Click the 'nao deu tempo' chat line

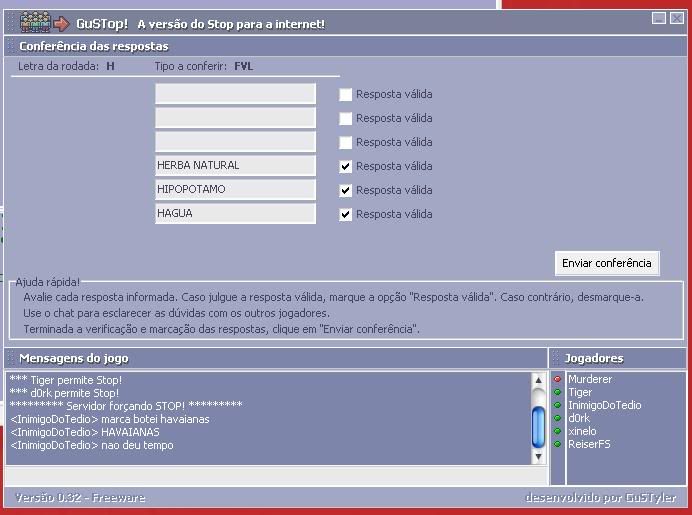91,445
